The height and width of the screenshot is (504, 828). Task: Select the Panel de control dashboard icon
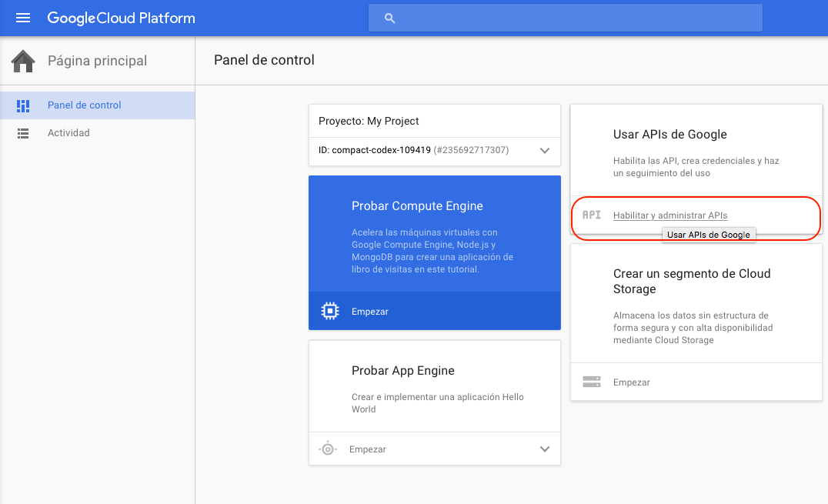coord(23,105)
